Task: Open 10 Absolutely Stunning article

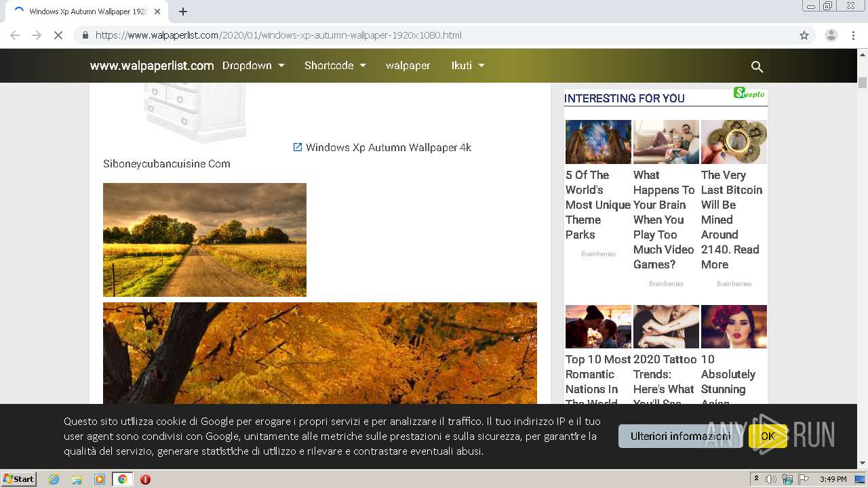Action: (728, 378)
